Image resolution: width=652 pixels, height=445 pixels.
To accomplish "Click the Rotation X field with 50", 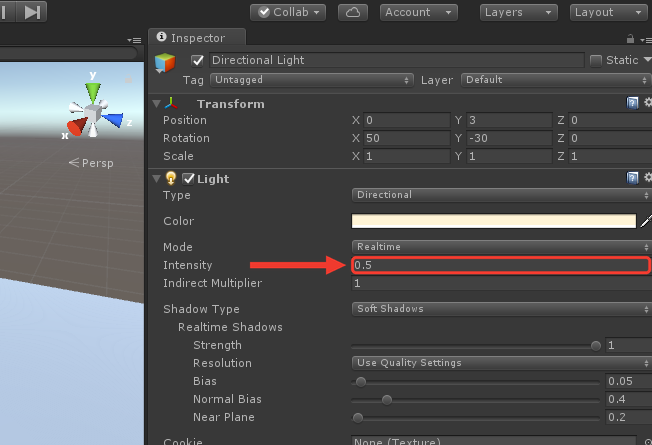I will [x=407, y=138].
